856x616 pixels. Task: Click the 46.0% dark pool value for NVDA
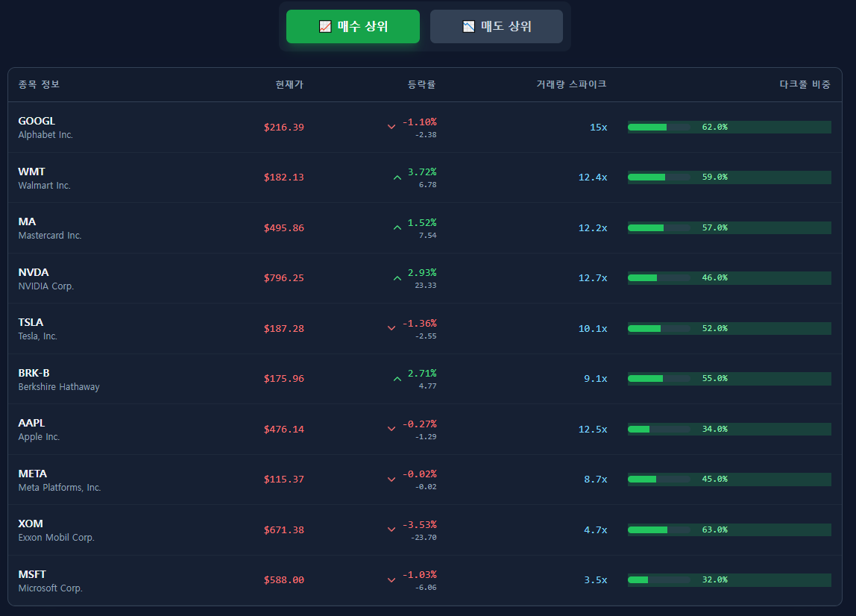(x=714, y=278)
